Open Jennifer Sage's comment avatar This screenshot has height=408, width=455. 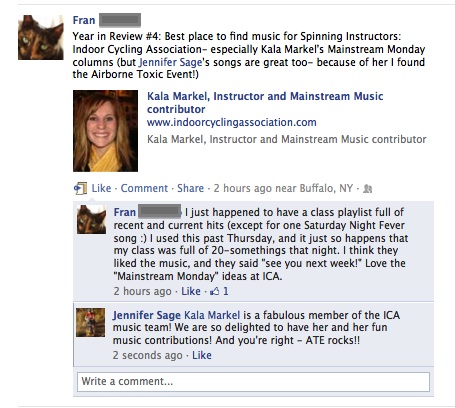[x=90, y=322]
